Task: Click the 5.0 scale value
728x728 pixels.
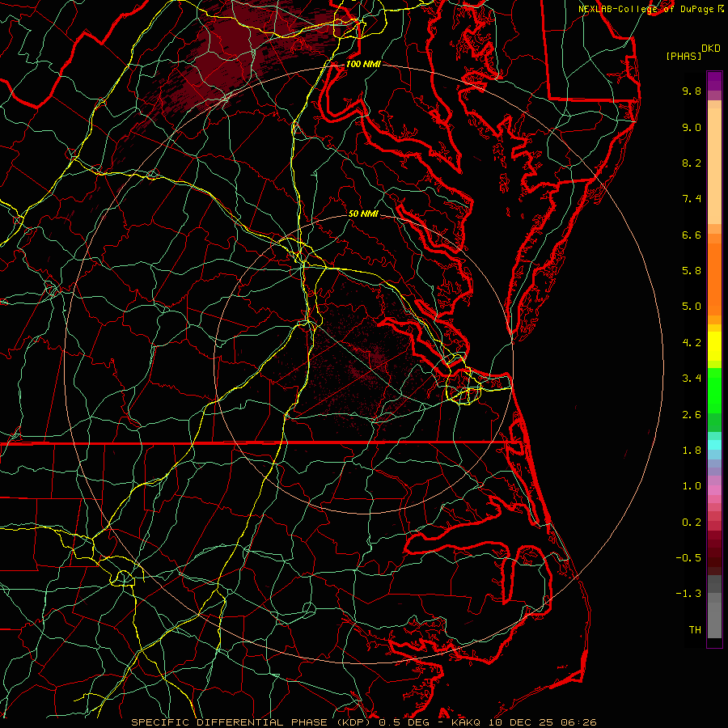Action: click(692, 307)
